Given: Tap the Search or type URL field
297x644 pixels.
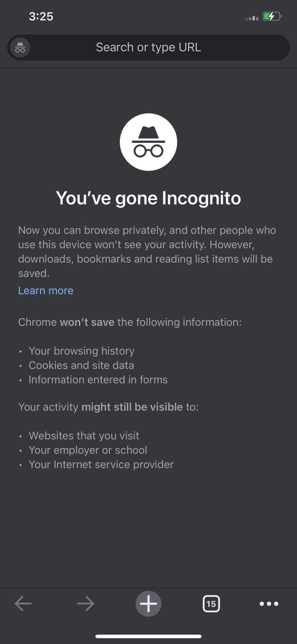Looking at the screenshot, I should pos(148,47).
